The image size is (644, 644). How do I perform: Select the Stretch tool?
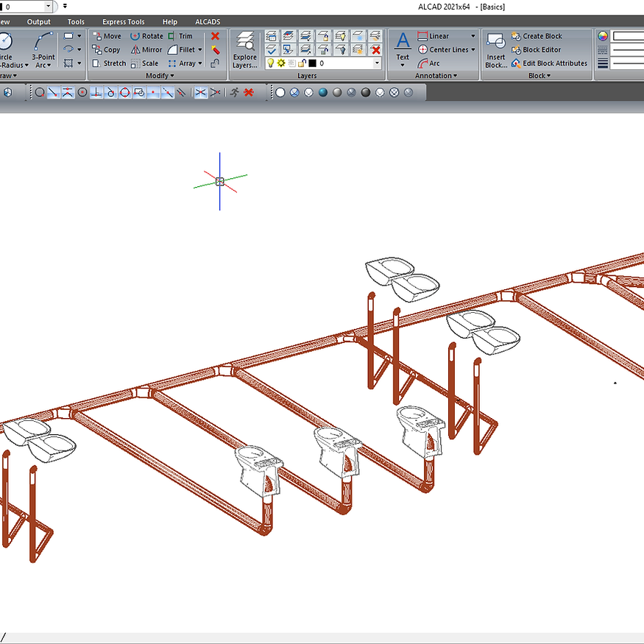coord(109,63)
